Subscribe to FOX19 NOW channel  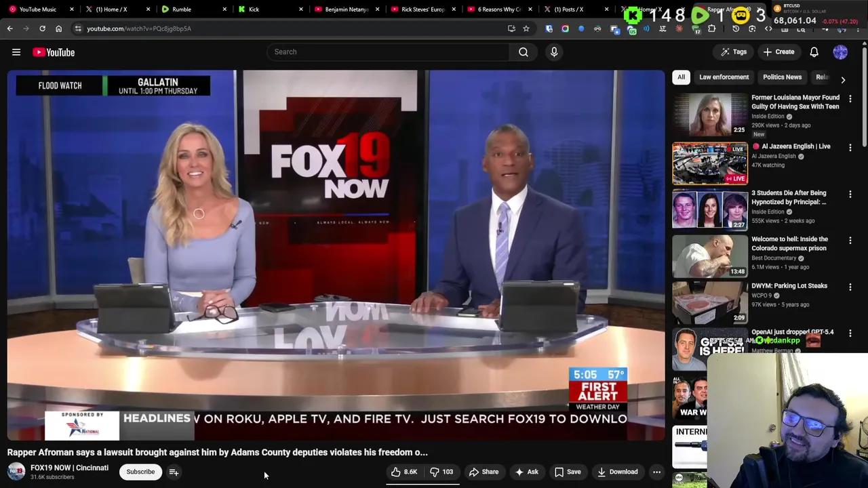140,472
